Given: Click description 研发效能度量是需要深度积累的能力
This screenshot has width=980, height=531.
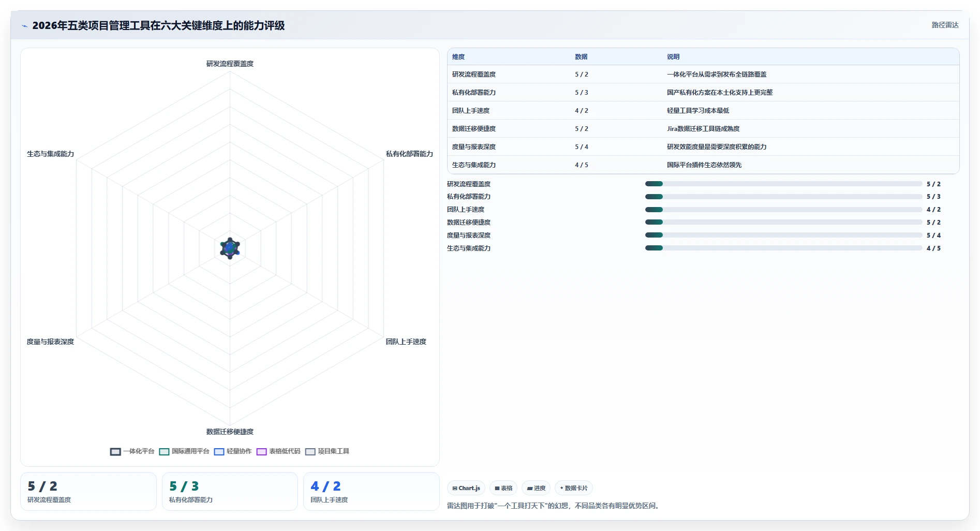Looking at the screenshot, I should [x=717, y=147].
